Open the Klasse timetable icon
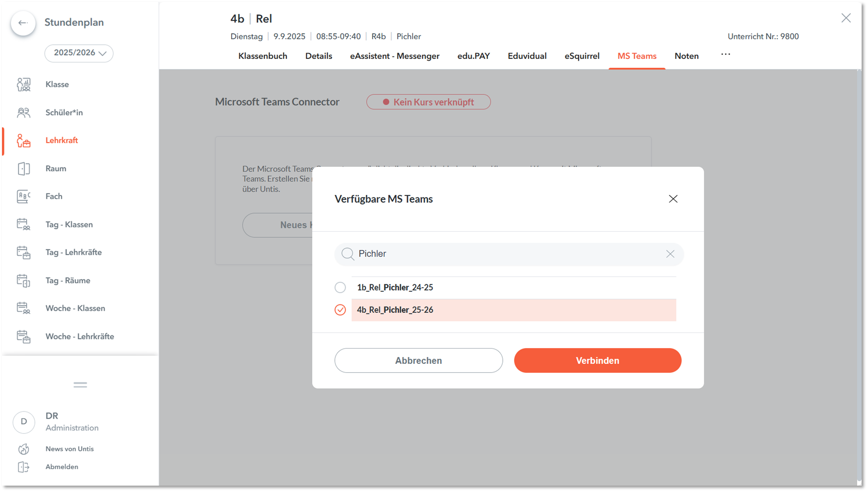 [x=24, y=84]
